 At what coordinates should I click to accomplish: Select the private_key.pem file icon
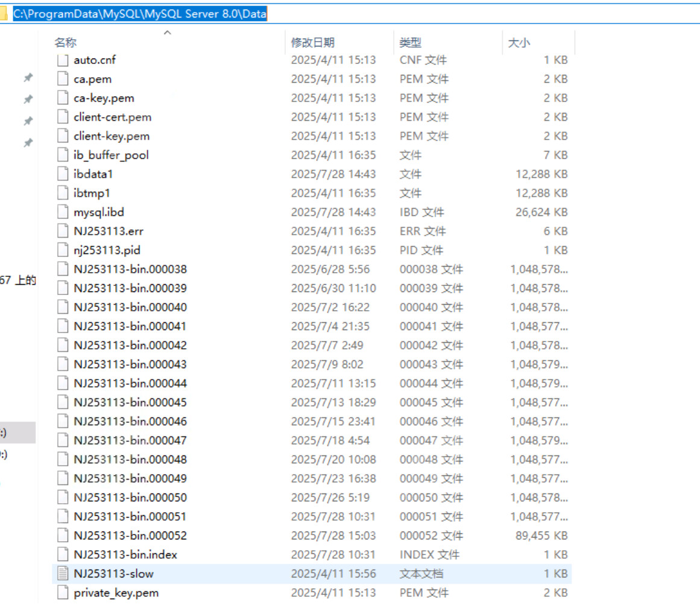(63, 593)
